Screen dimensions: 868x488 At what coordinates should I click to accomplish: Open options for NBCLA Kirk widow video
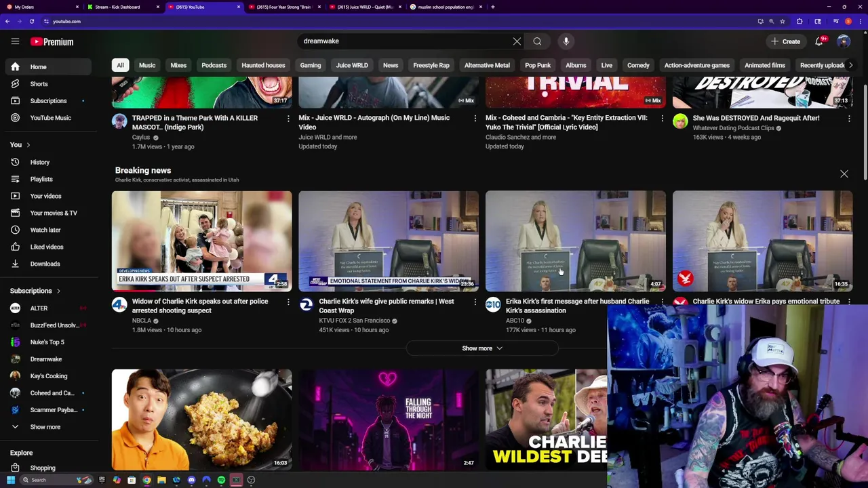tap(288, 302)
